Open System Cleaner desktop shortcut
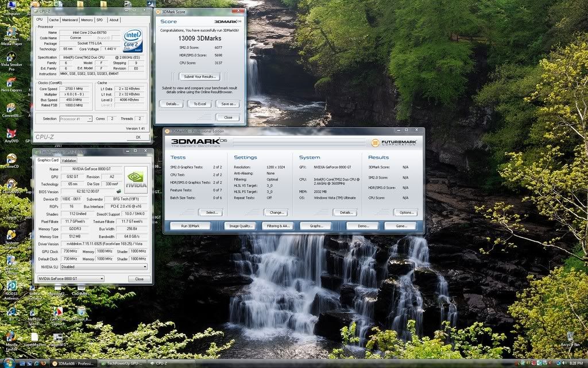 point(11,239)
